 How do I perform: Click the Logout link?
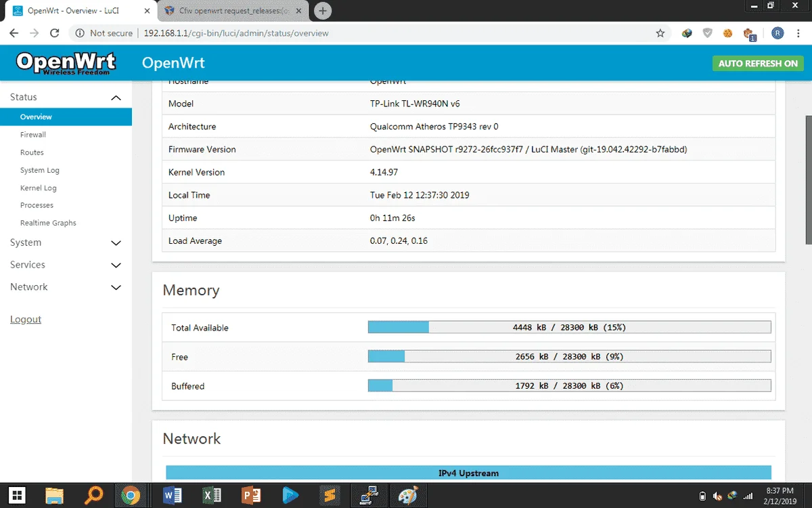26,319
